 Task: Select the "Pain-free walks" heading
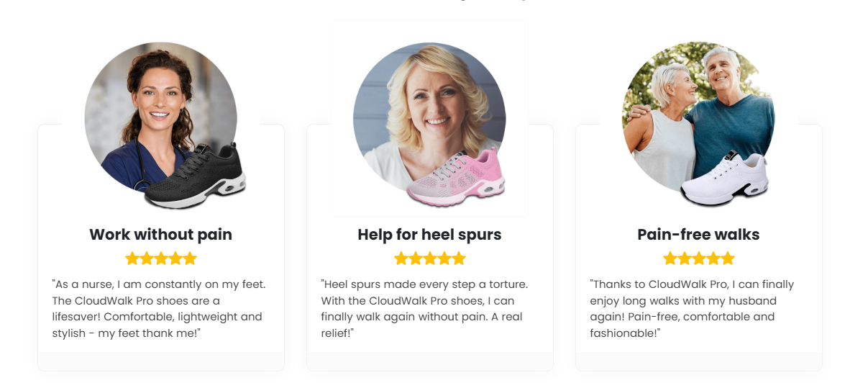coord(698,235)
